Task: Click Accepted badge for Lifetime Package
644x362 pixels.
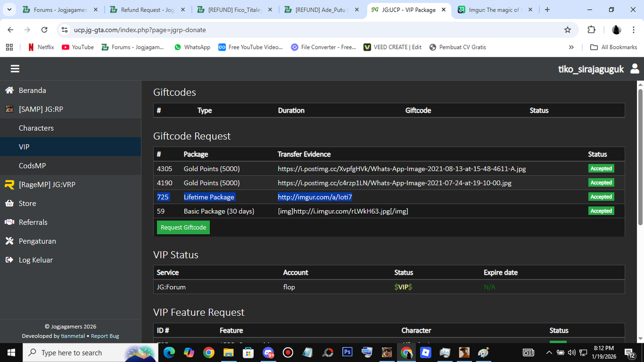Action: click(601, 197)
